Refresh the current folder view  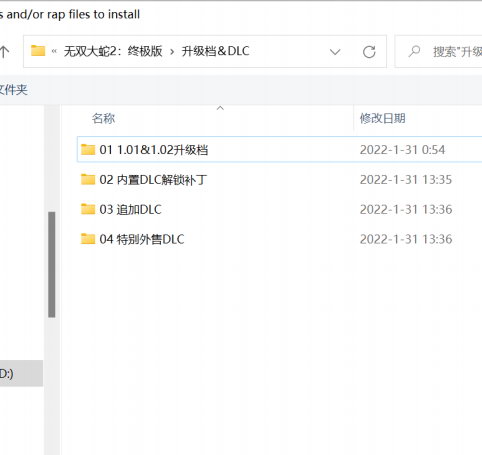click(369, 52)
